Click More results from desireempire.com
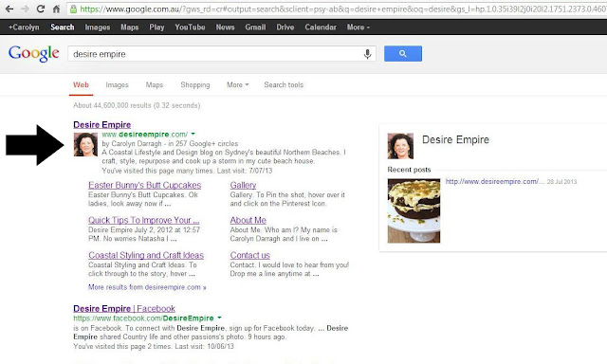Viewport: 607px width, 364px height. 147,287
